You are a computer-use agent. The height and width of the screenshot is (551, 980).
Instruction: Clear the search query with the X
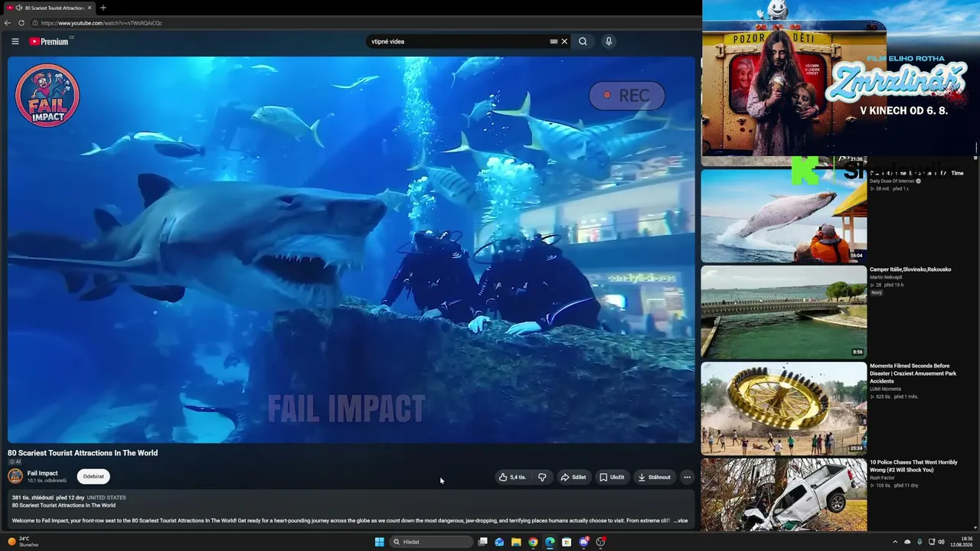(564, 41)
